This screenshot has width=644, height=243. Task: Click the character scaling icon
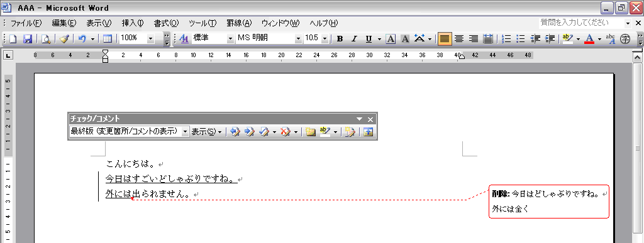pyautogui.click(x=419, y=38)
